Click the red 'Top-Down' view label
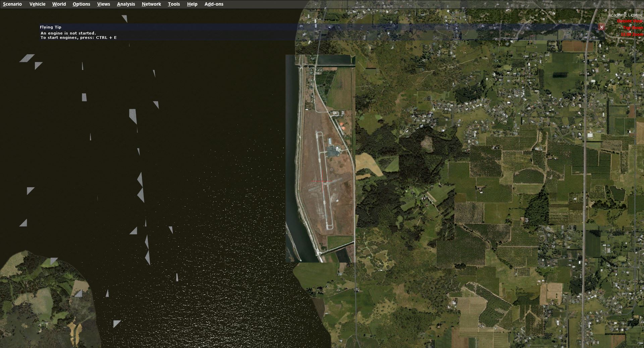Viewport: 644px width, 348px height. pos(633,28)
